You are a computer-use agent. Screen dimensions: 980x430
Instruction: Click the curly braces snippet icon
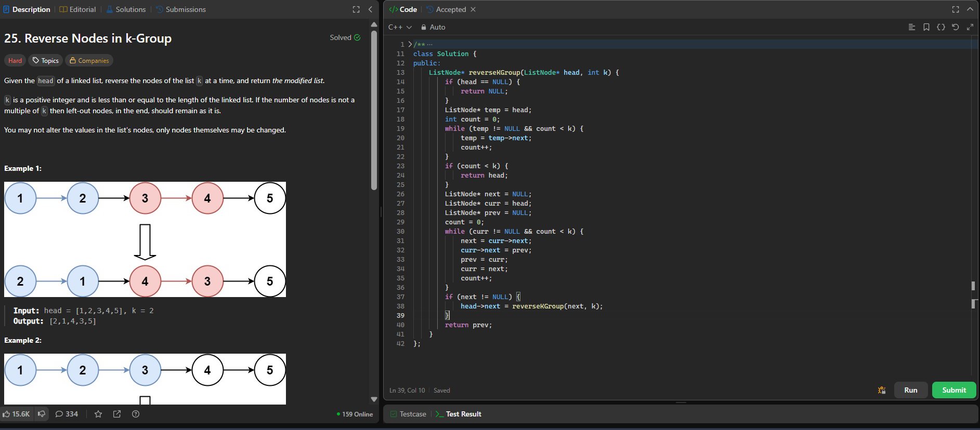pyautogui.click(x=940, y=27)
